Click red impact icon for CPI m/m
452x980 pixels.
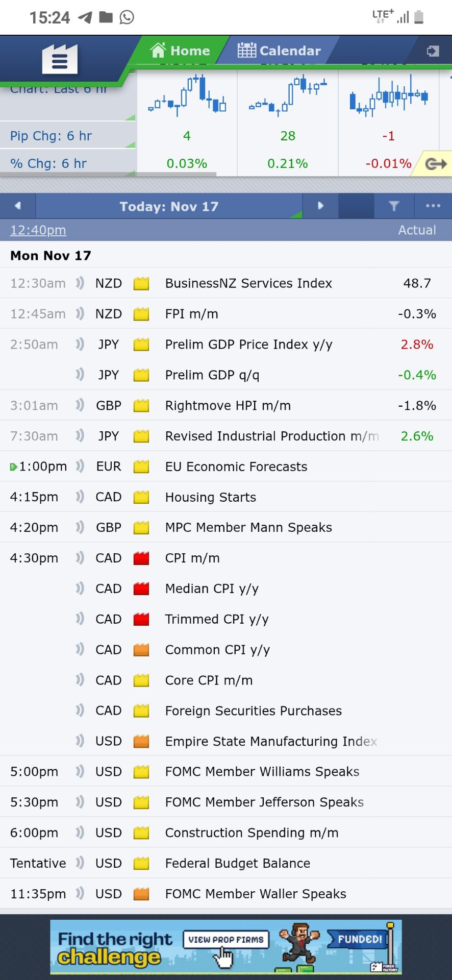click(141, 558)
